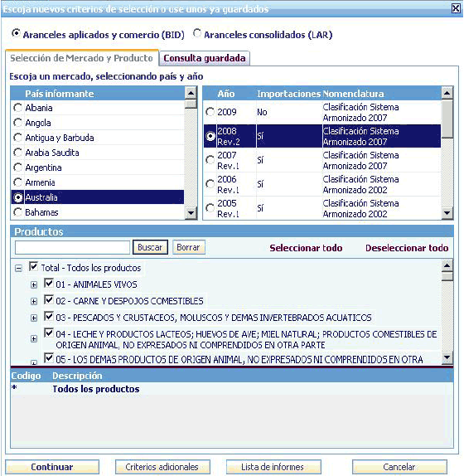
Task: Click Deseleccionar todo link
Action: [407, 248]
